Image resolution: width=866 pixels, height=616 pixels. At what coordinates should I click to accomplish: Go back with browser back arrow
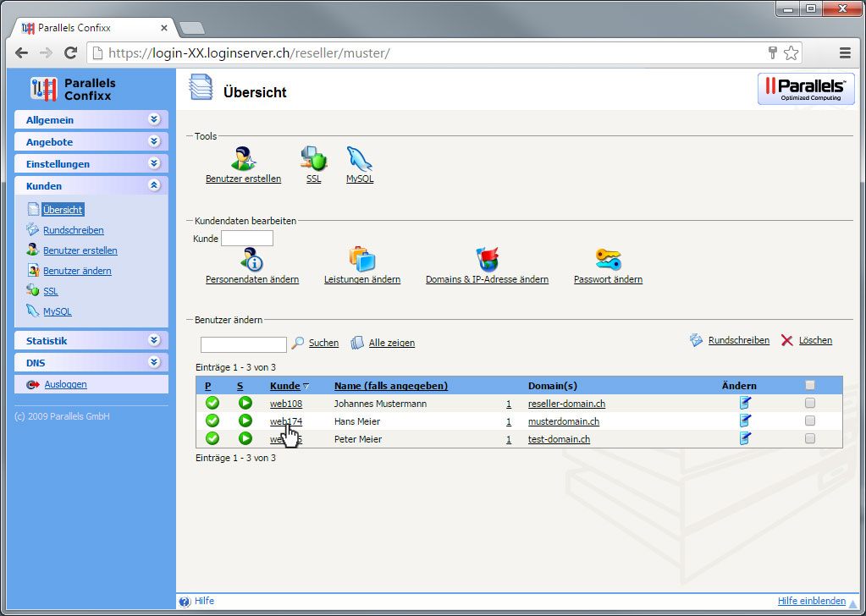click(21, 53)
